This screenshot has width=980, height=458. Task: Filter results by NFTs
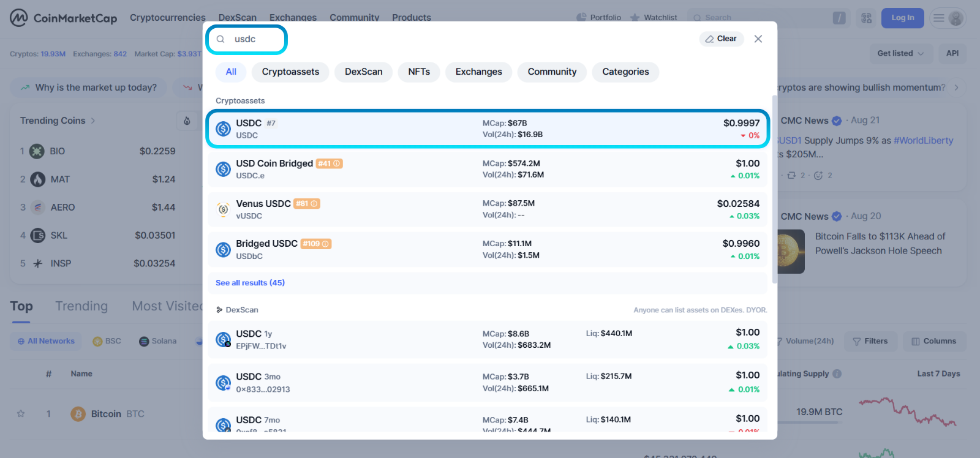(x=419, y=72)
